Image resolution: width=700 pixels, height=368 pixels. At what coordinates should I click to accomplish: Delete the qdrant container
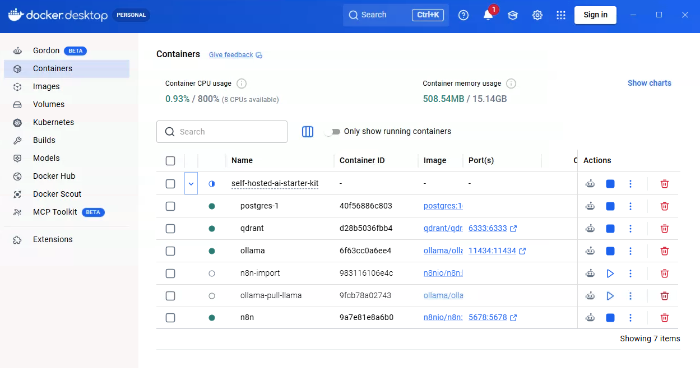point(664,228)
